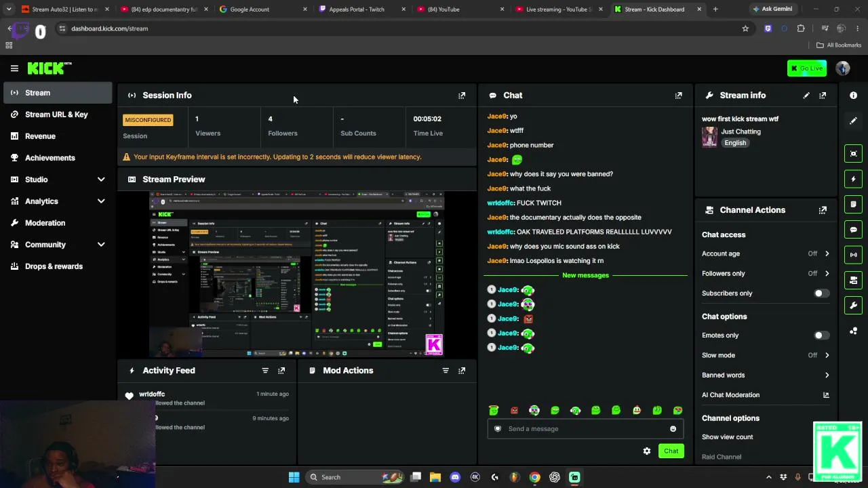This screenshot has width=868, height=488.
Task: Go to Stream URL & Key
Action: point(57,115)
